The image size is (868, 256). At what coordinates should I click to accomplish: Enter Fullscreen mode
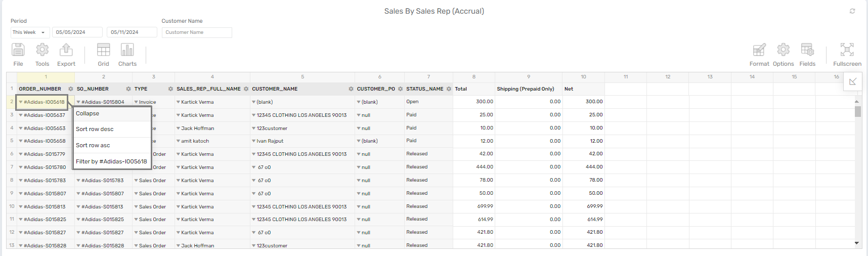[847, 50]
